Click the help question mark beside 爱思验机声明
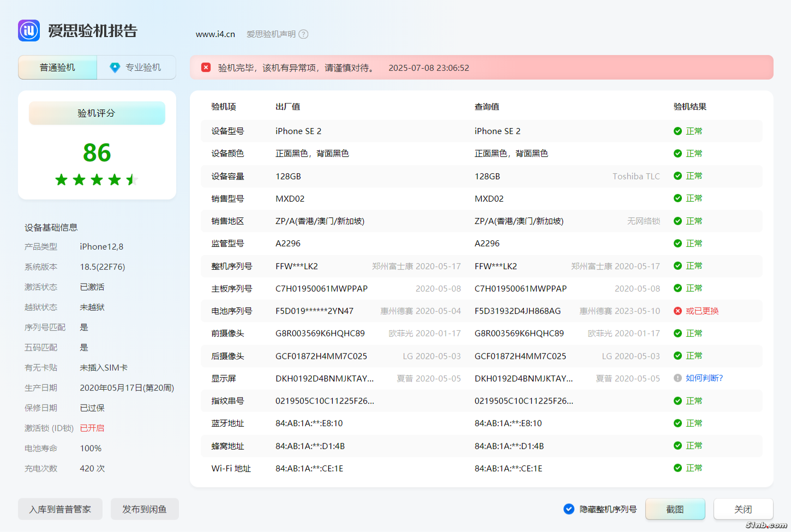The height and width of the screenshot is (532, 791). [x=303, y=34]
